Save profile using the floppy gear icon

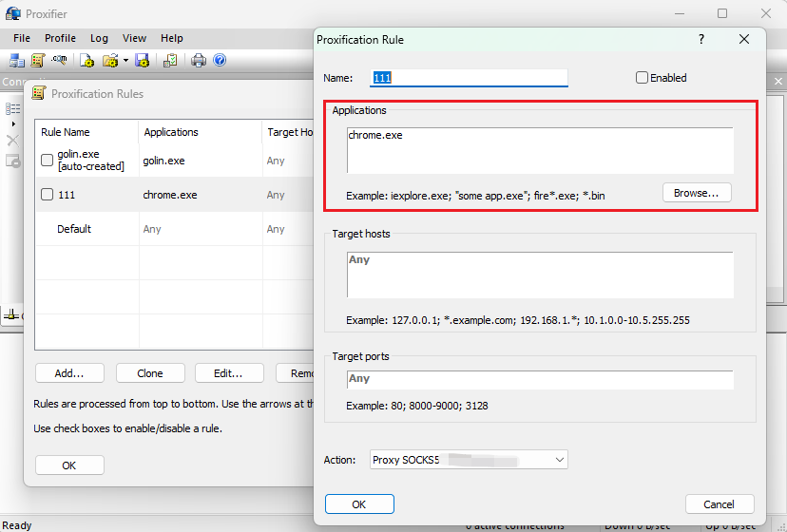point(143,61)
